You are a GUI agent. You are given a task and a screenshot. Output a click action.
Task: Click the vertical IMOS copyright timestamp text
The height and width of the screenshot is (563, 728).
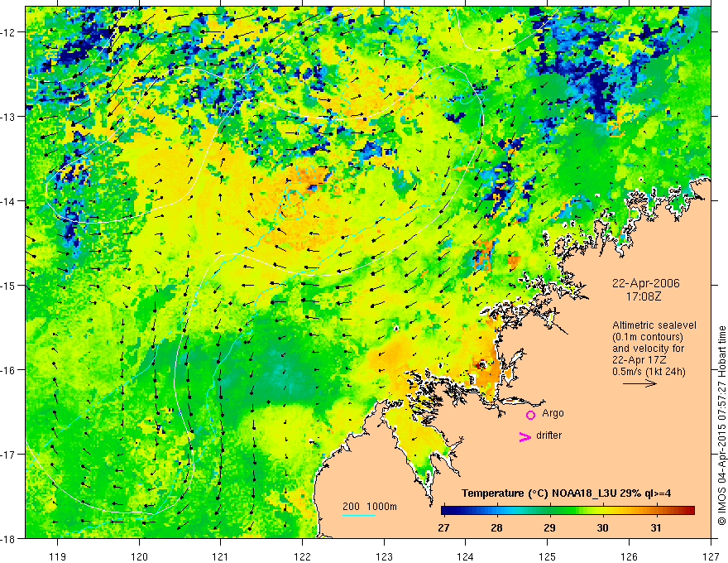(x=721, y=426)
